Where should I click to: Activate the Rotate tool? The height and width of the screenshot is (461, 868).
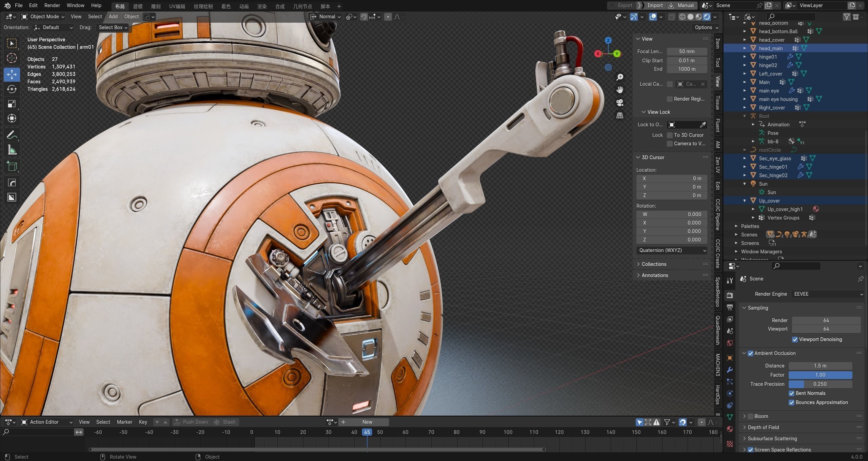pos(12,89)
